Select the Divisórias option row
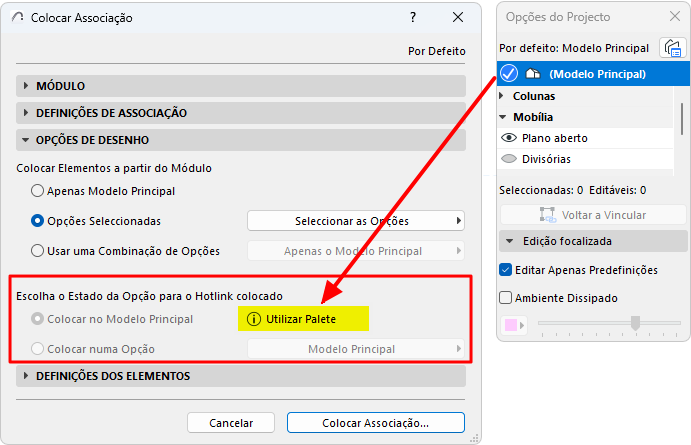This screenshot has height=445, width=691. [586, 159]
